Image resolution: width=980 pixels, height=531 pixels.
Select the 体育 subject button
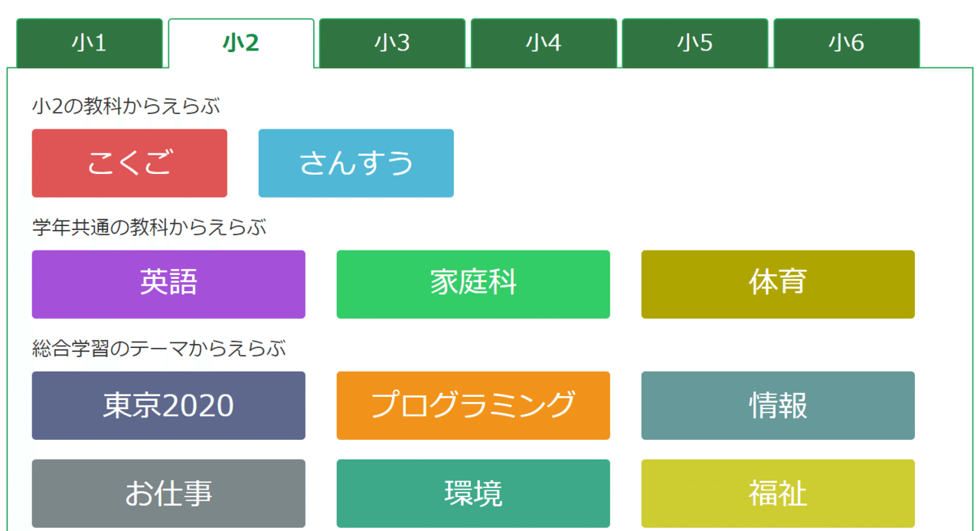pyautogui.click(x=777, y=284)
